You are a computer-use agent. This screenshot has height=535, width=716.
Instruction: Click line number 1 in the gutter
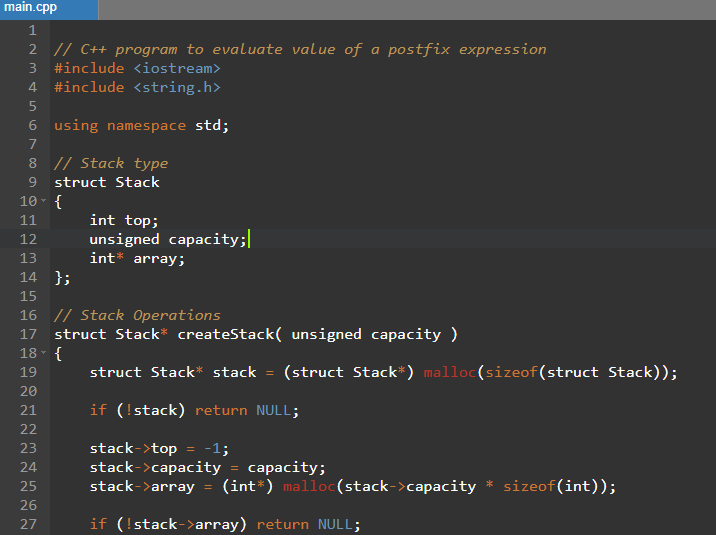click(31, 30)
